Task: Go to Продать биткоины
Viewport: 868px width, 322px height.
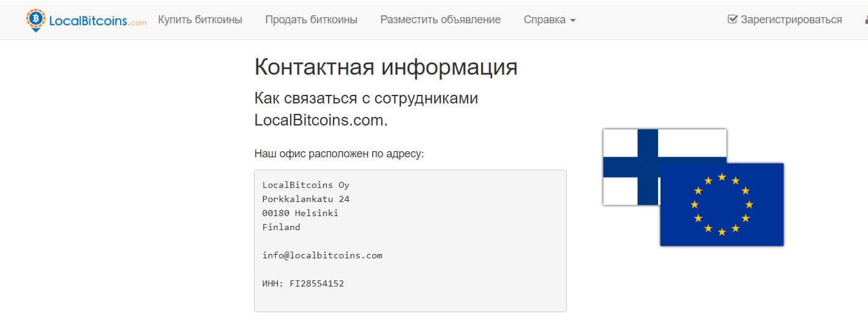Action: 311,20
